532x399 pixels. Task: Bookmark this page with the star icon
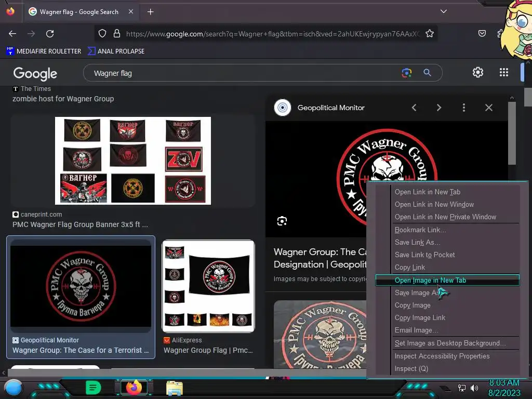[430, 33]
